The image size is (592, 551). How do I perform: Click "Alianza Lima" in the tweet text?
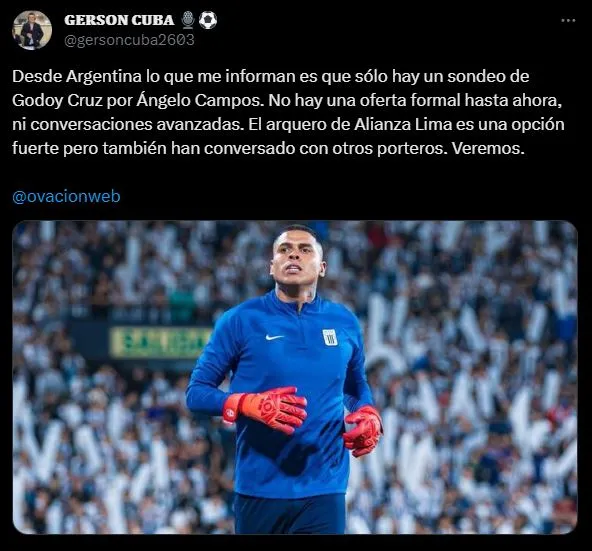tap(403, 125)
